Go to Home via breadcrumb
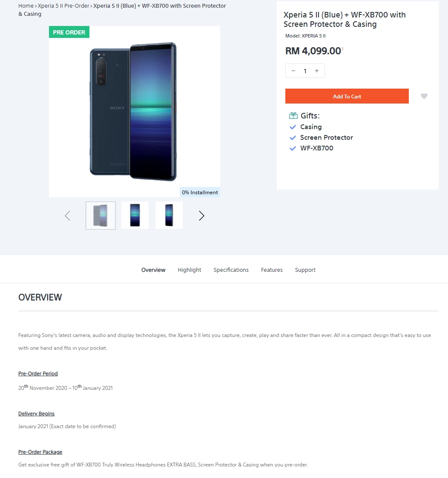The width and height of the screenshot is (448, 478). (x=26, y=6)
